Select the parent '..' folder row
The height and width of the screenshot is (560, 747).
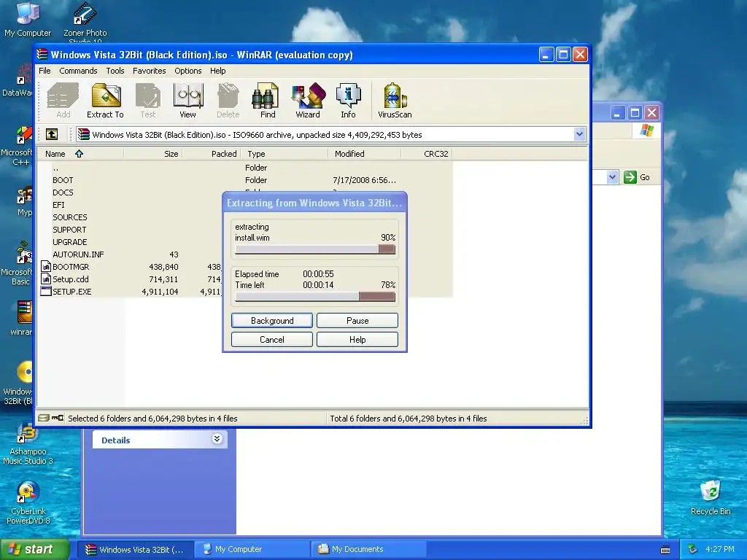(x=247, y=168)
